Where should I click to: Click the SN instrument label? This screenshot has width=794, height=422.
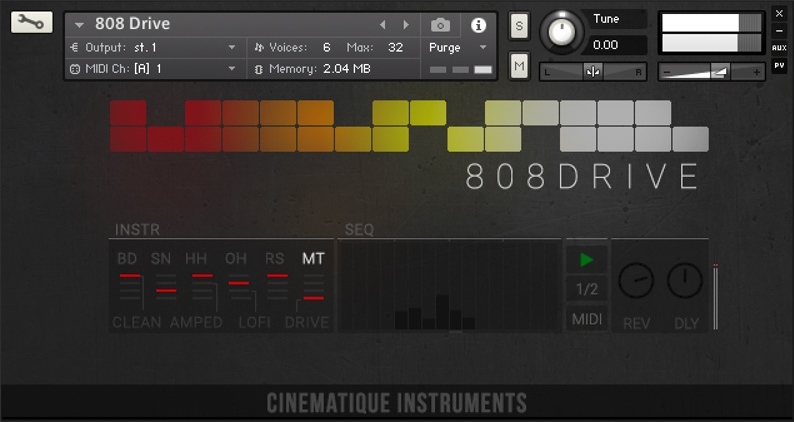point(161,258)
